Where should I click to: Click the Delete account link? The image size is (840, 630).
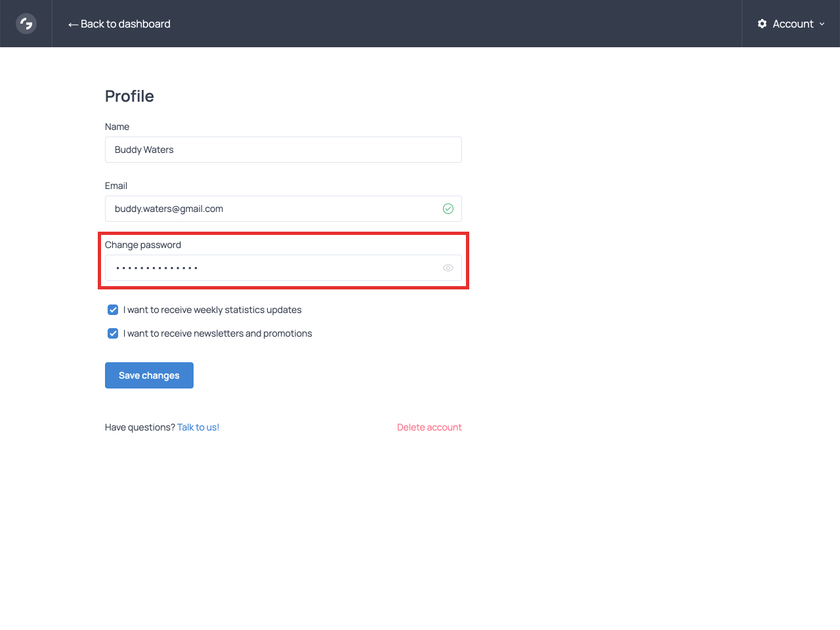429,427
